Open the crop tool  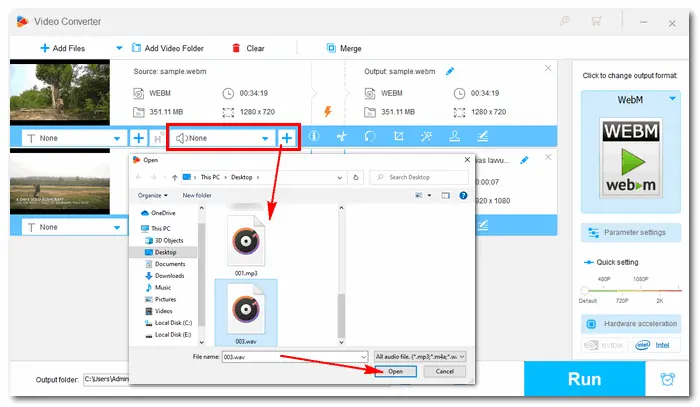click(398, 136)
